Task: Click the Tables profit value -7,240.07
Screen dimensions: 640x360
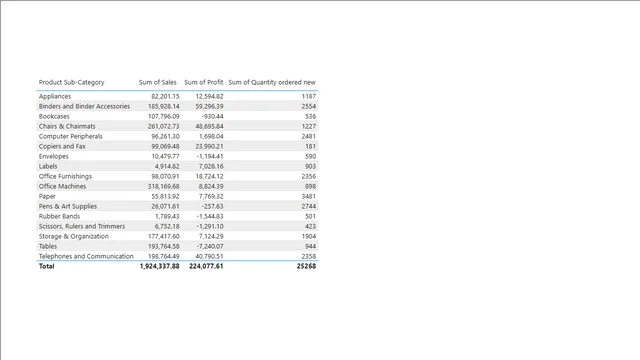Action: [210, 246]
